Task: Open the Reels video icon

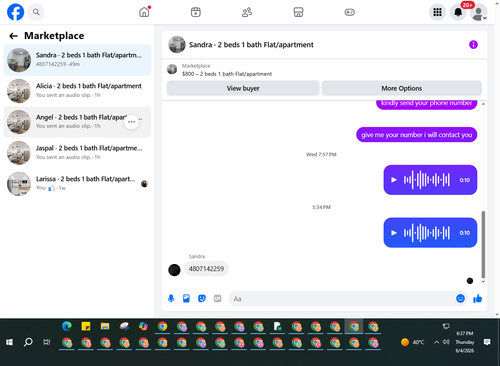Action: [x=196, y=12]
